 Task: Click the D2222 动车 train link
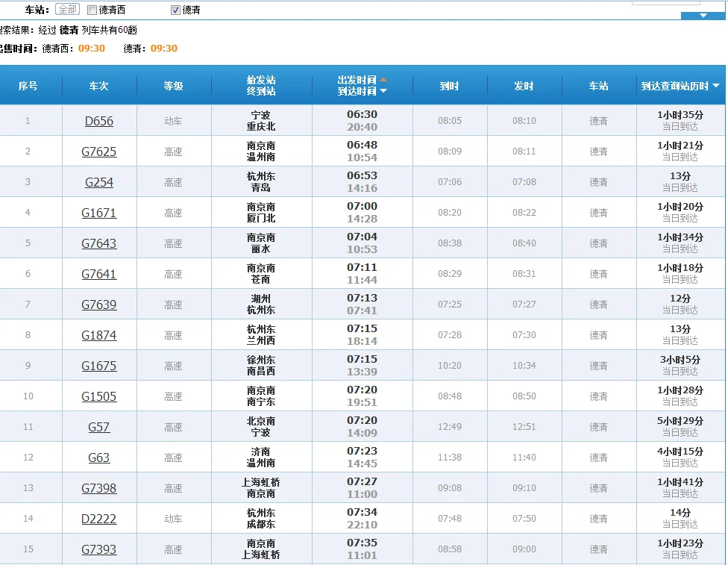(x=98, y=518)
